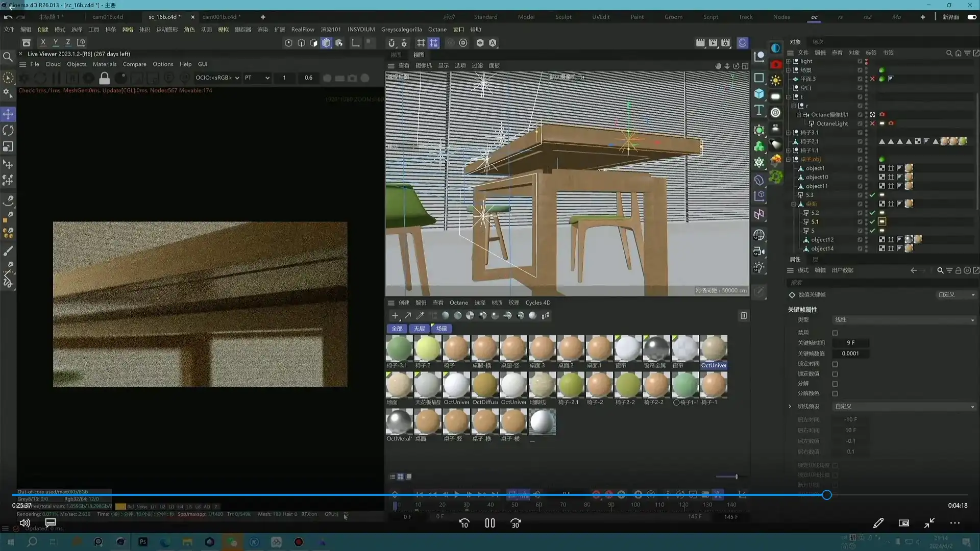Select the Rotate tool in the left toolbar
This screenshot has height=551, width=980.
pyautogui.click(x=8, y=130)
